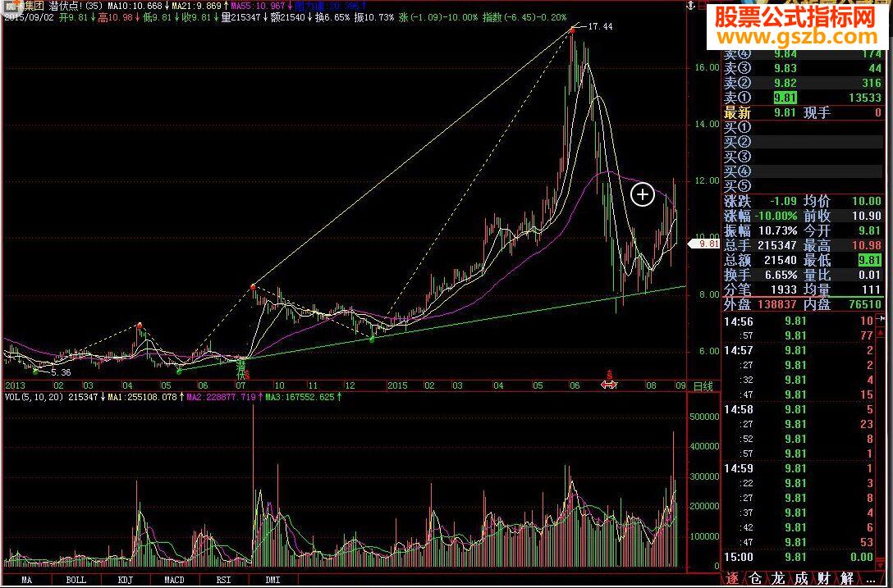This screenshot has width=893, height=588.
Task: Open the 仓 tab in quote panel
Action: (756, 579)
